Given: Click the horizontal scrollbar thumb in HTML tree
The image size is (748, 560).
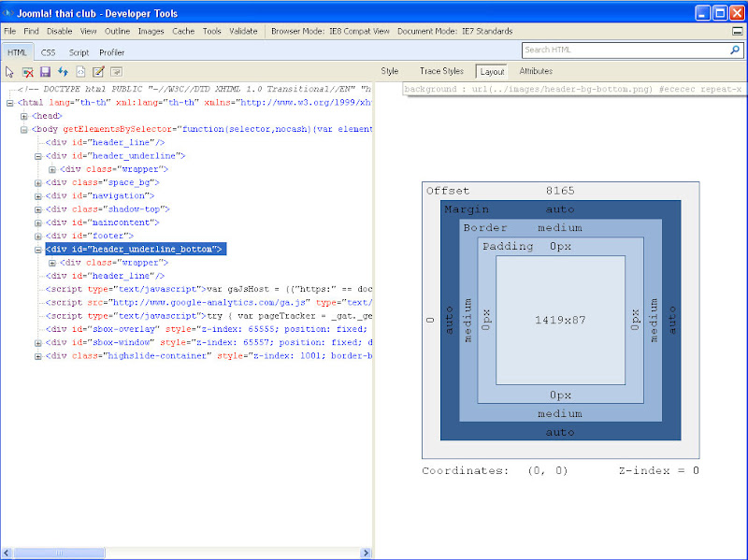Looking at the screenshot, I should click(x=59, y=553).
